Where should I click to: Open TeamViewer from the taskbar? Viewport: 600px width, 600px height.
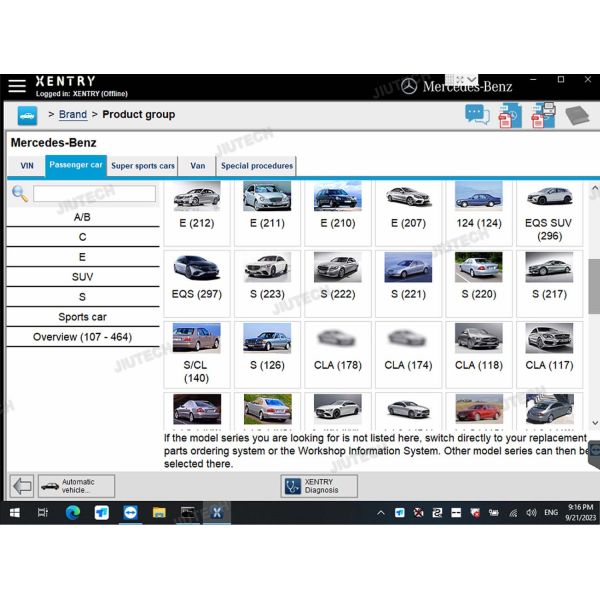[x=130, y=513]
